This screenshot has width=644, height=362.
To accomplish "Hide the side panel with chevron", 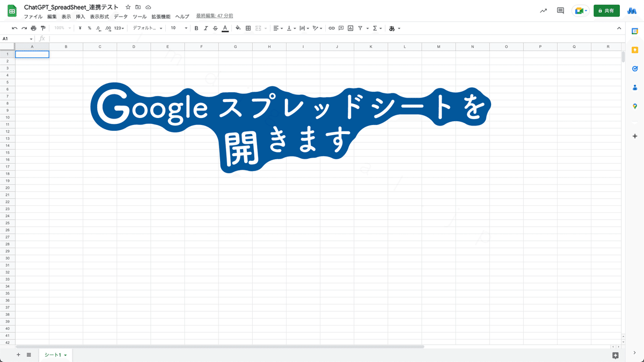I will pos(635,352).
